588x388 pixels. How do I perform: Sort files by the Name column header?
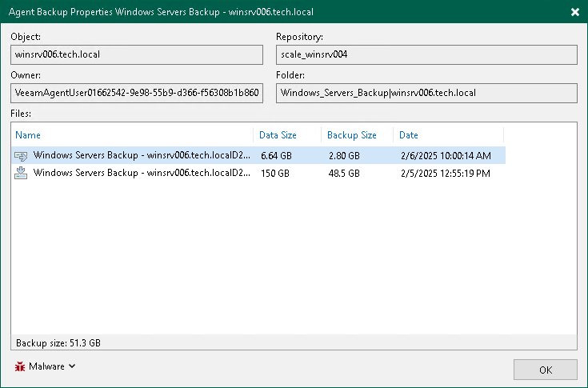coord(28,135)
